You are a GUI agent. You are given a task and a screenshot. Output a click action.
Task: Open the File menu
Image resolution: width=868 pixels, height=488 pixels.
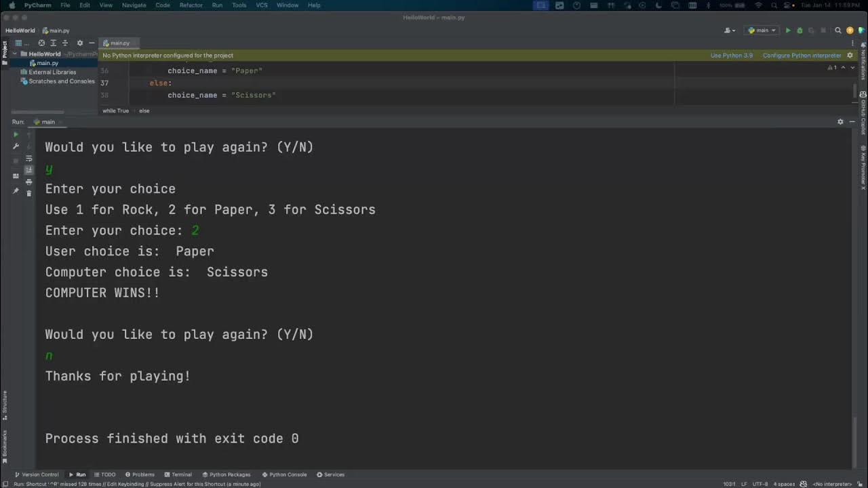point(65,5)
